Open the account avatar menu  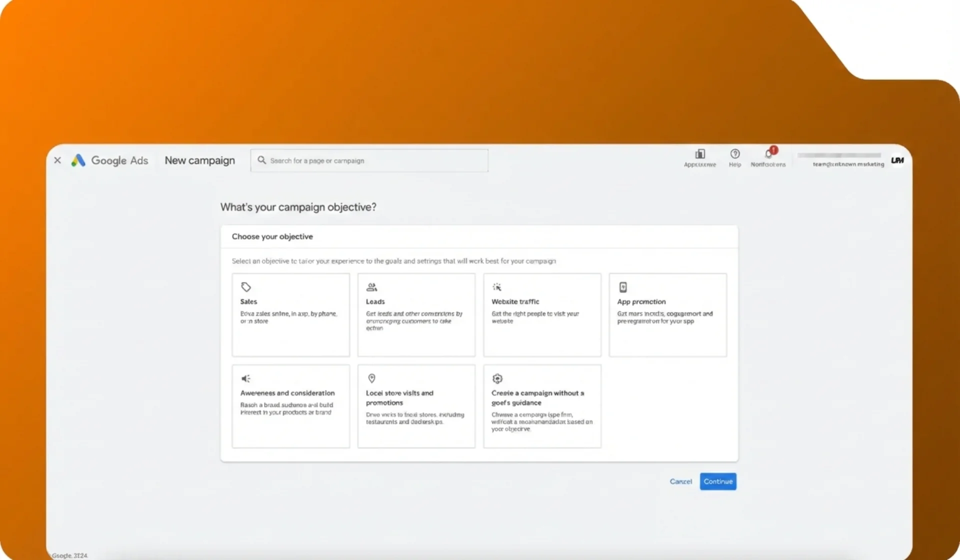[897, 160]
